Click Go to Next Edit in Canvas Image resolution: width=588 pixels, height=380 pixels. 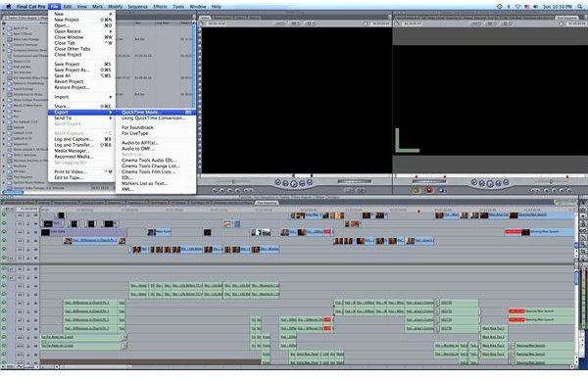506,182
